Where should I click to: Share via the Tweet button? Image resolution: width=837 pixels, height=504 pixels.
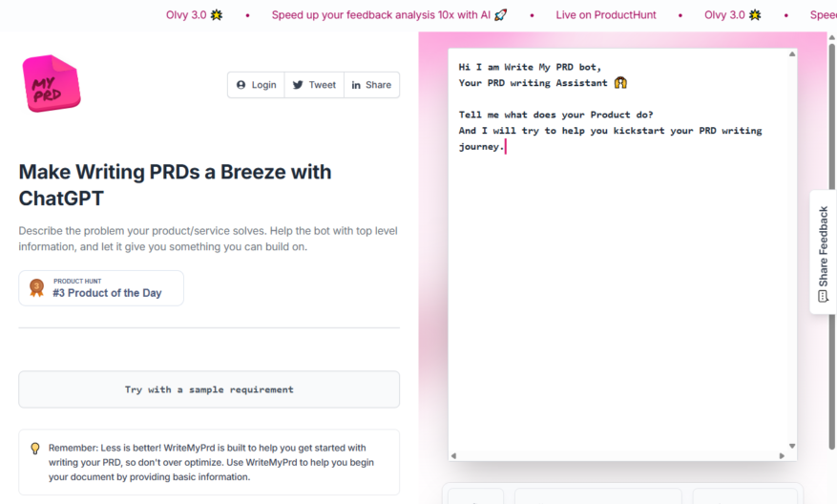(x=314, y=85)
